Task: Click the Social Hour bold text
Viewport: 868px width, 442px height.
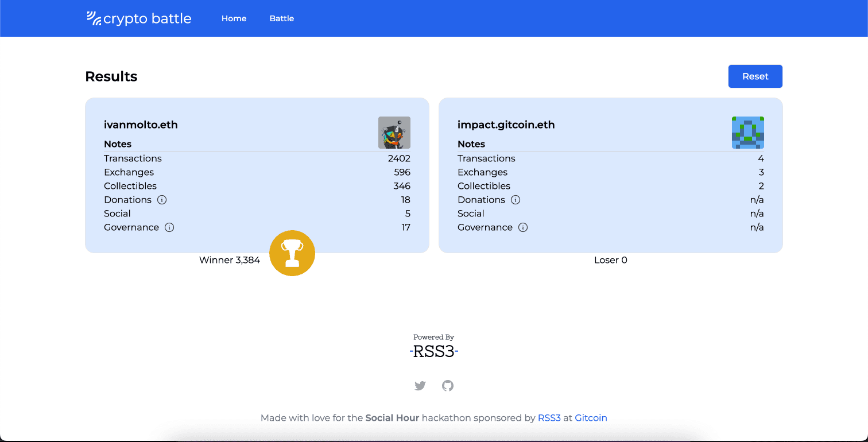Action: [392, 418]
